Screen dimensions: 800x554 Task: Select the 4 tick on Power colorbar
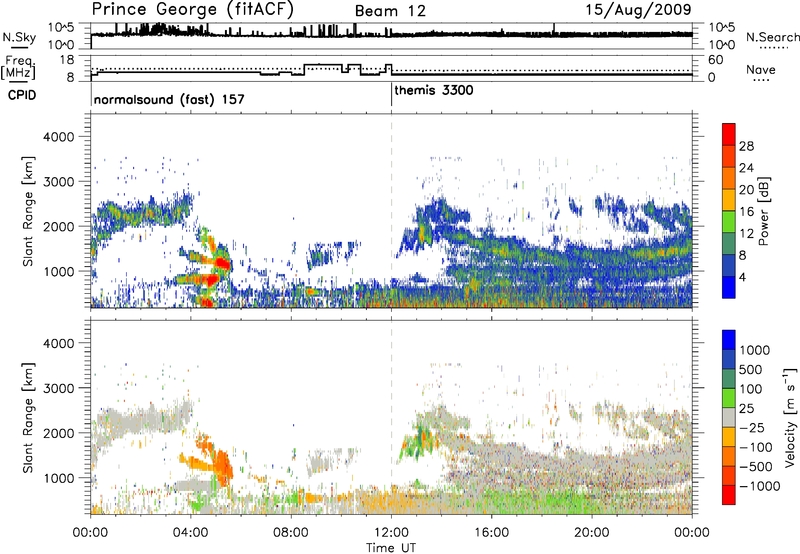(x=742, y=277)
